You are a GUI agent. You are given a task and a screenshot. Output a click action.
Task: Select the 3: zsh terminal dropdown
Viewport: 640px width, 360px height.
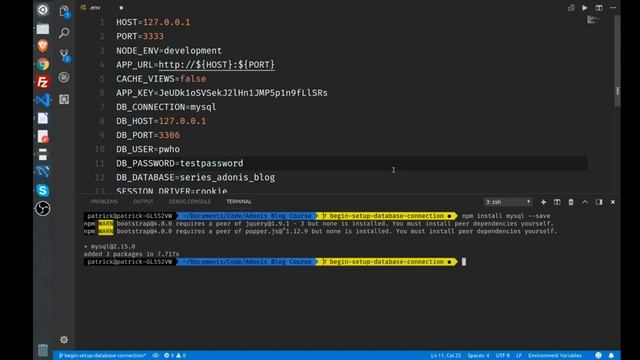click(x=508, y=202)
